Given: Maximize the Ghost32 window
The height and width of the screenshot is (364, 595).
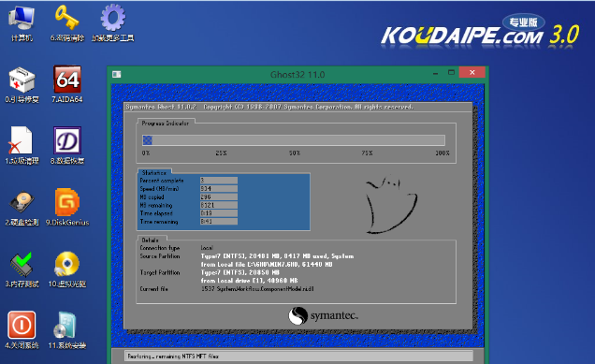Looking at the screenshot, I should click(451, 72).
